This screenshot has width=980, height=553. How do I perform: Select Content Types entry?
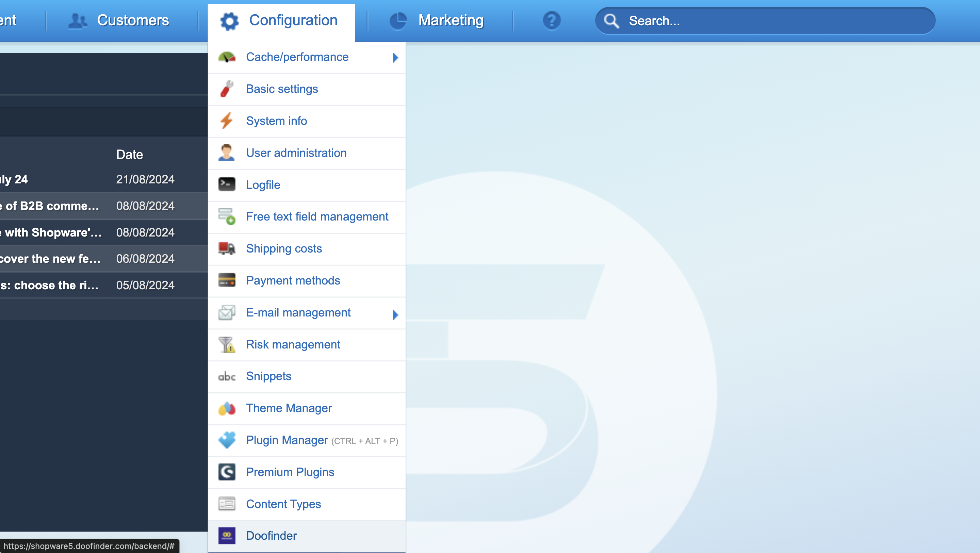click(307, 504)
